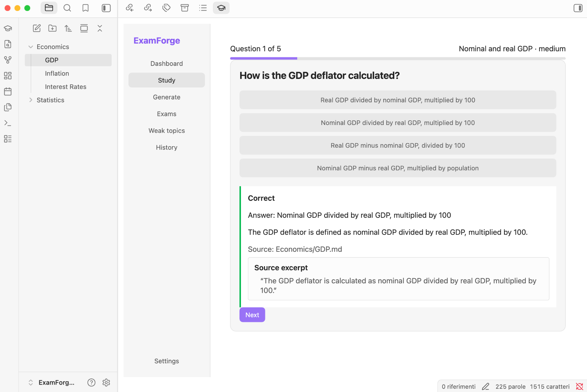The image size is (587, 392).
Task: Click the Nominal and real GDP · medium label
Action: pos(512,49)
